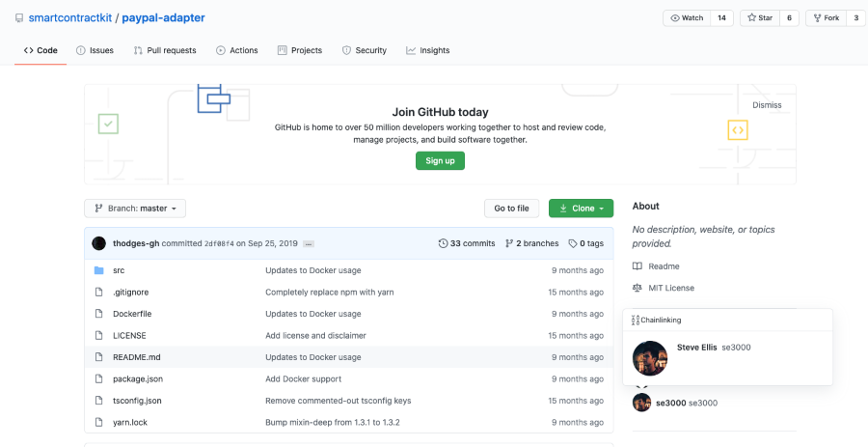
Task: Click '15 months ago' on tsconfig.json row
Action: point(576,401)
